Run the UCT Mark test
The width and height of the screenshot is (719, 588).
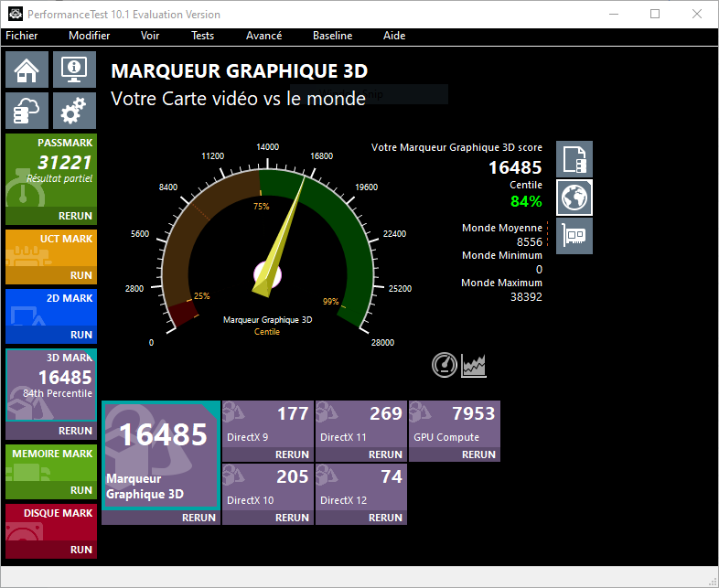81,275
